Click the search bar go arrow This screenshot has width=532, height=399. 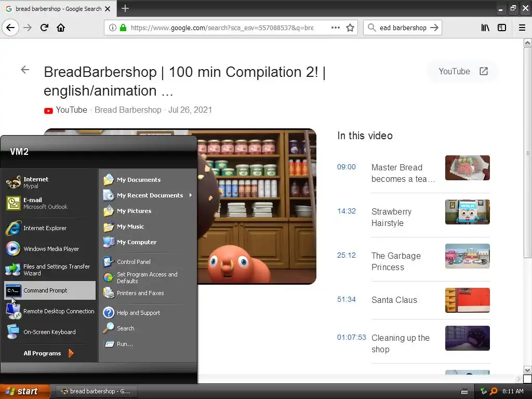[434, 28]
